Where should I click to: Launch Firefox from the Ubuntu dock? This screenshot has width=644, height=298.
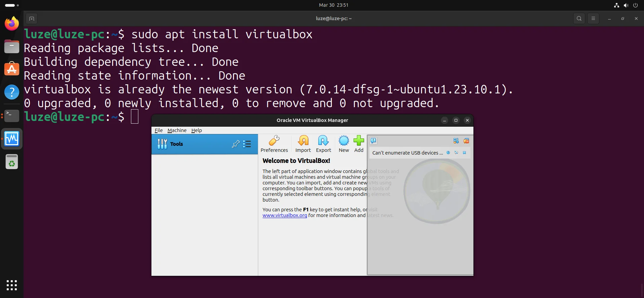[12, 24]
